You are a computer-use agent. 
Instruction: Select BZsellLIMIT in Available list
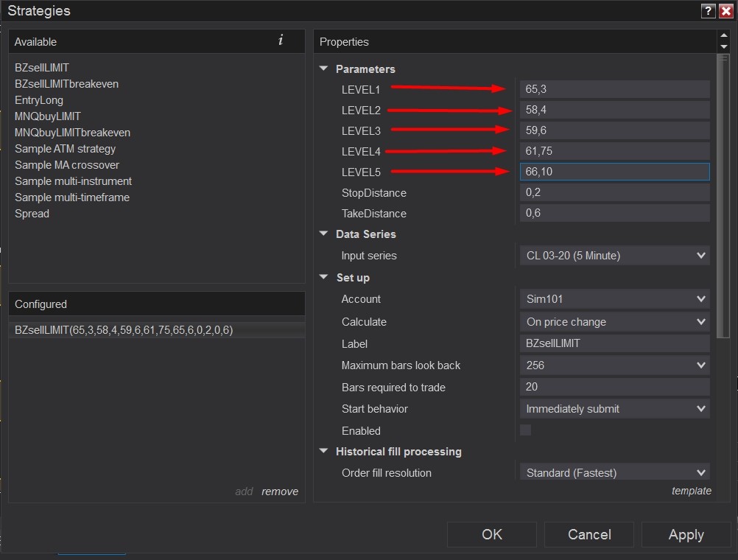point(42,67)
